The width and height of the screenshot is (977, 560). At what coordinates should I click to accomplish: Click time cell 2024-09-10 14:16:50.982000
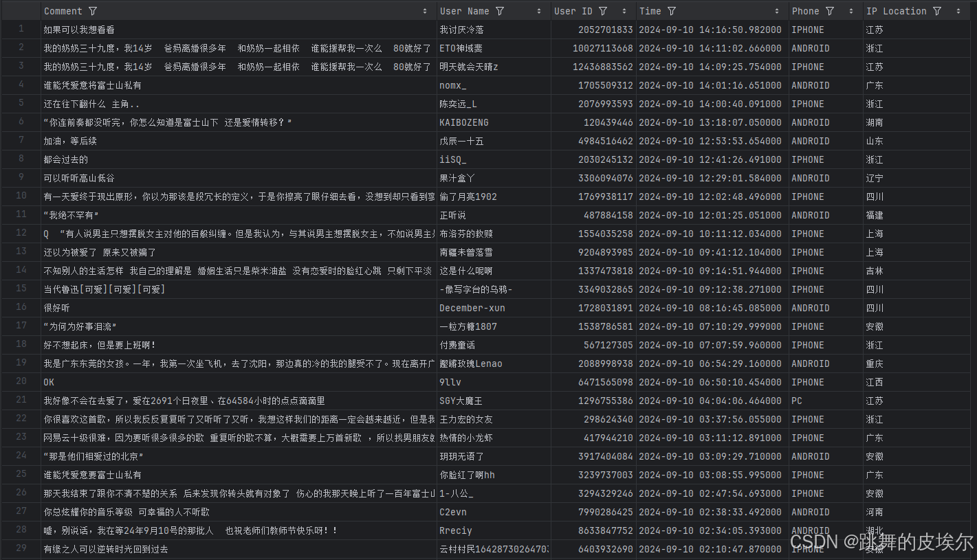pyautogui.click(x=712, y=30)
